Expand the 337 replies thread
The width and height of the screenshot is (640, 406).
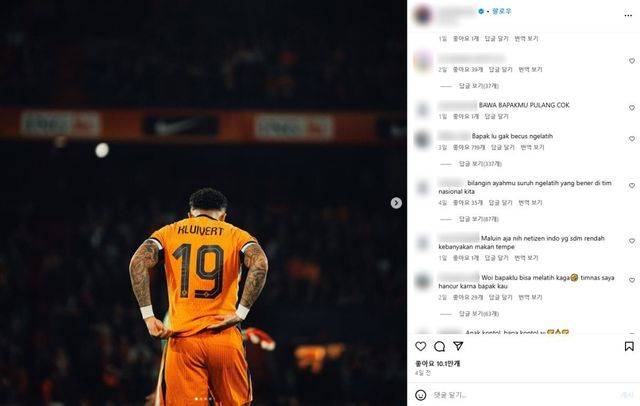tap(480, 164)
